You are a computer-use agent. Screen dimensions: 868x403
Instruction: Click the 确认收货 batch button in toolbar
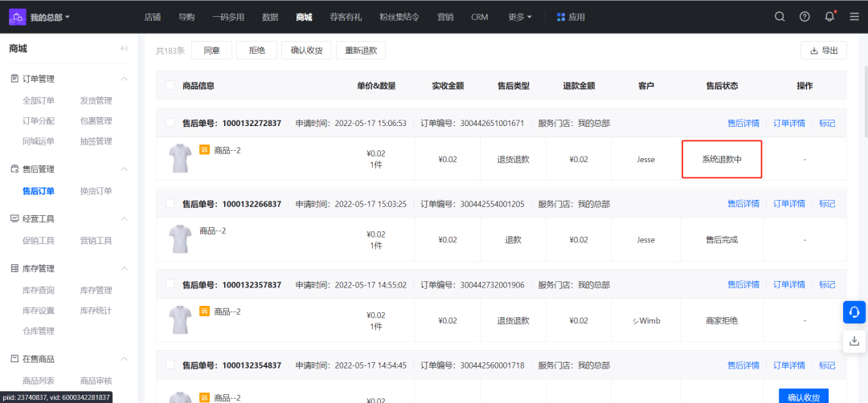pos(306,51)
